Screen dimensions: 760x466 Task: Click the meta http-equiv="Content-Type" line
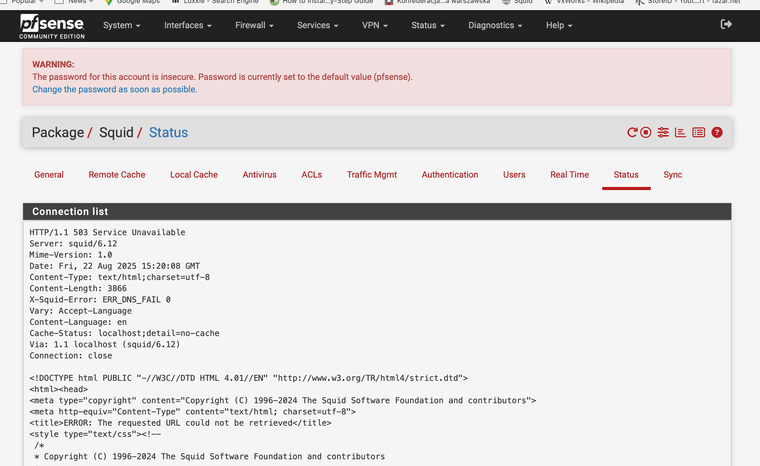pos(192,411)
